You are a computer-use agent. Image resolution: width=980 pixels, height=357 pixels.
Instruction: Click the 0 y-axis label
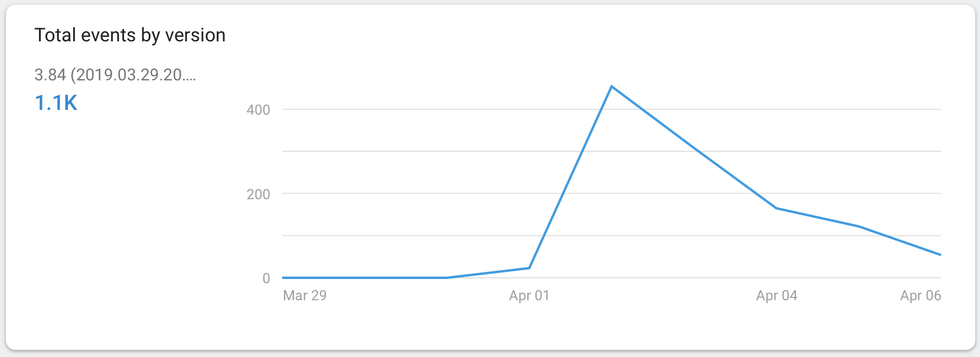point(266,278)
